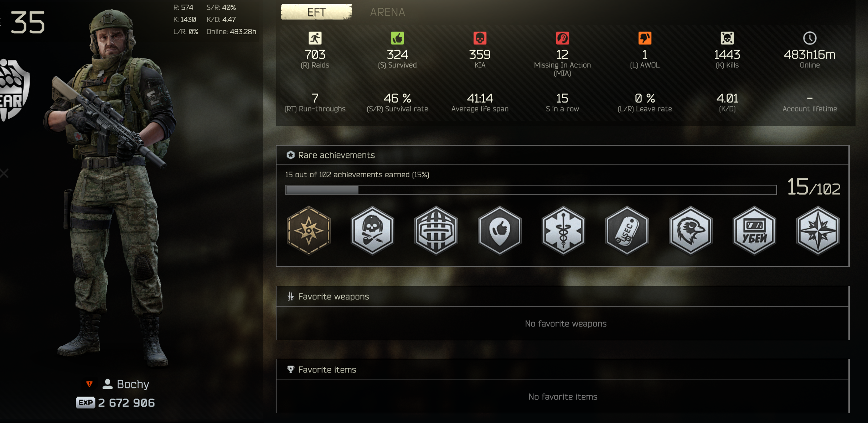Select the eagle head achievement badge
868x423 pixels.
point(691,230)
